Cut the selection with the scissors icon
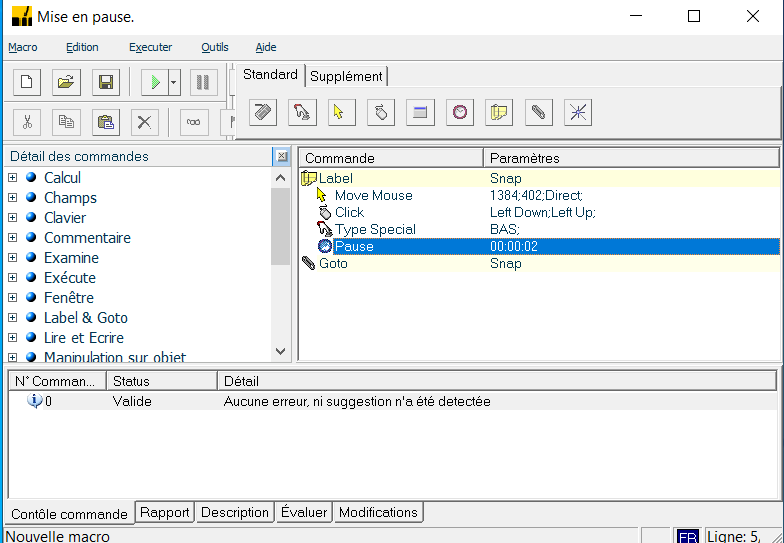Viewport: 784px width, 543px height. (27, 122)
